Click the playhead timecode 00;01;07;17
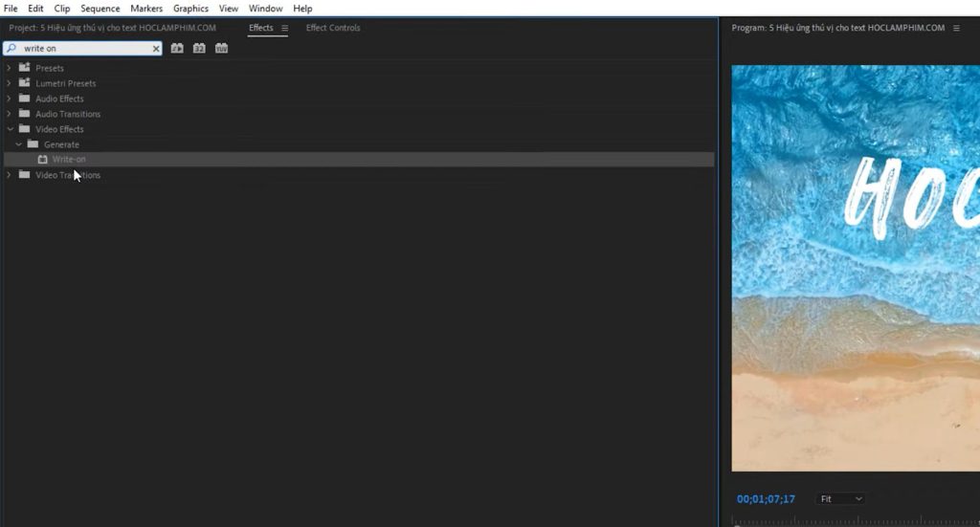This screenshot has width=980, height=527. pos(766,499)
